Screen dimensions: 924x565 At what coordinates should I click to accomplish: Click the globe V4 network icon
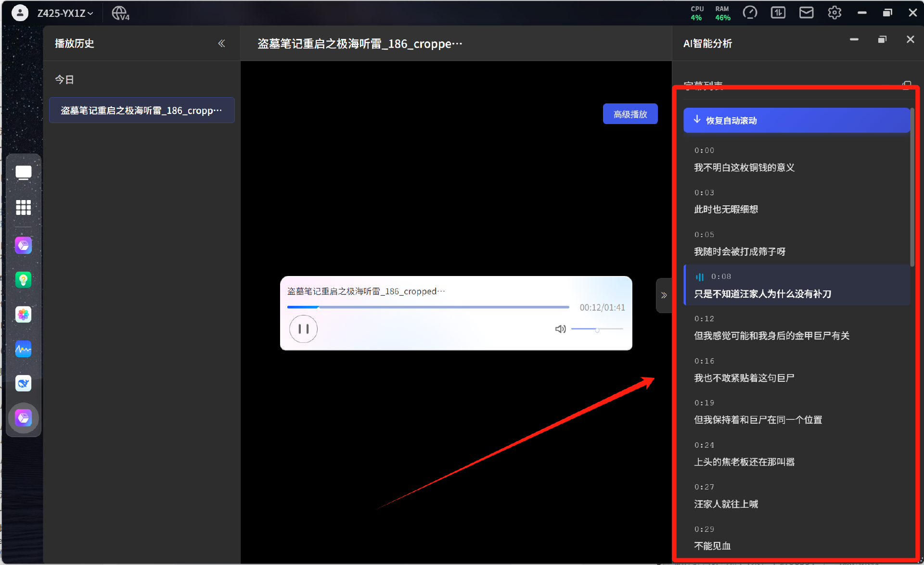point(120,13)
